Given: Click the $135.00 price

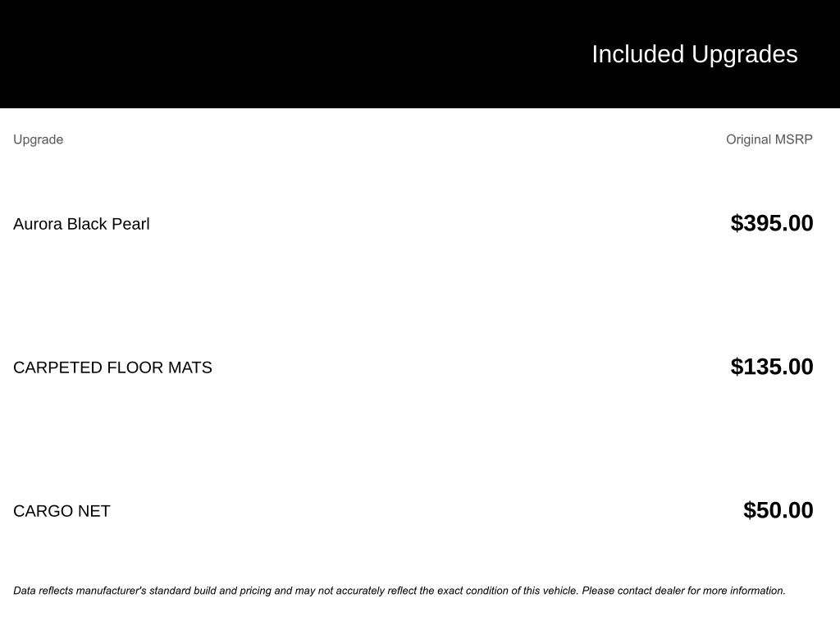Looking at the screenshot, I should coord(771,367).
